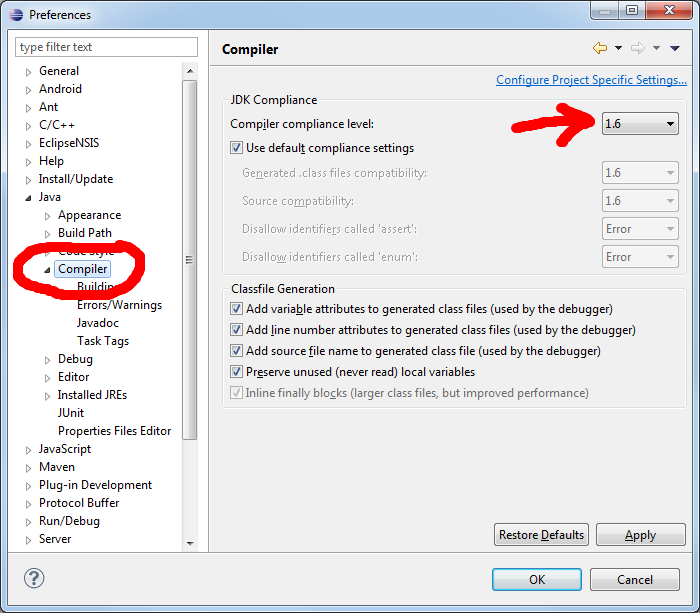Image resolution: width=700 pixels, height=613 pixels.
Task: Open the Compiler compliance level dropdown
Action: (x=640, y=124)
